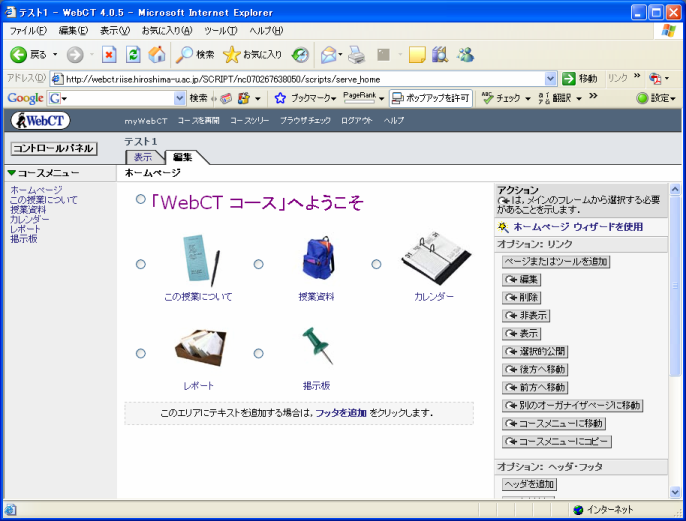
Task: Click the Google toolbar search input
Action: coord(119,98)
